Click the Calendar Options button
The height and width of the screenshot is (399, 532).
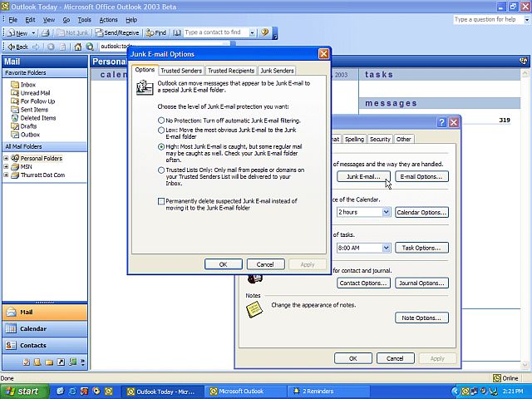tap(421, 213)
